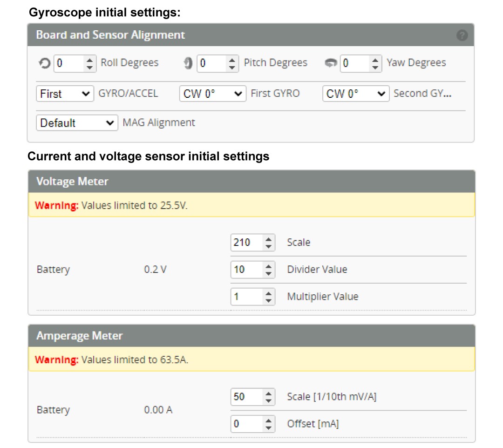Viewport: 503px width, 448px height.
Task: Click the Voltage Meter panel header
Action: point(251,182)
